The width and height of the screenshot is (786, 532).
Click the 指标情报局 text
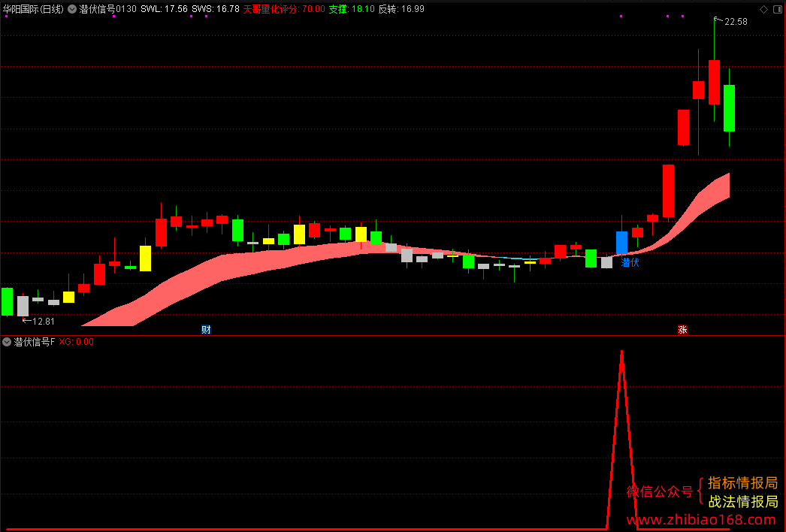(x=742, y=483)
